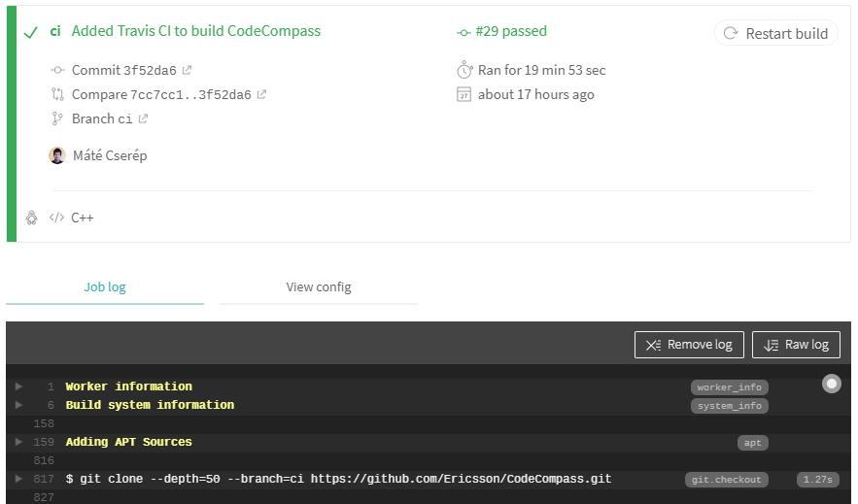Remove the job log
Image resolution: width=858 pixels, height=504 pixels.
tap(689, 345)
